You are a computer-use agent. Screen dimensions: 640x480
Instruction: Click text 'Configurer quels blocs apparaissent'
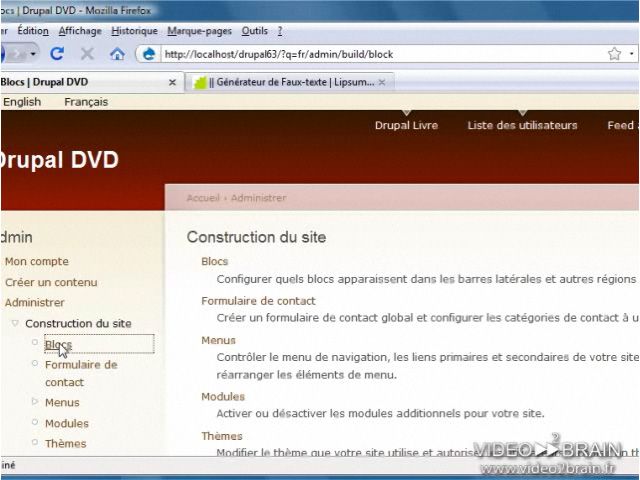[312, 280]
